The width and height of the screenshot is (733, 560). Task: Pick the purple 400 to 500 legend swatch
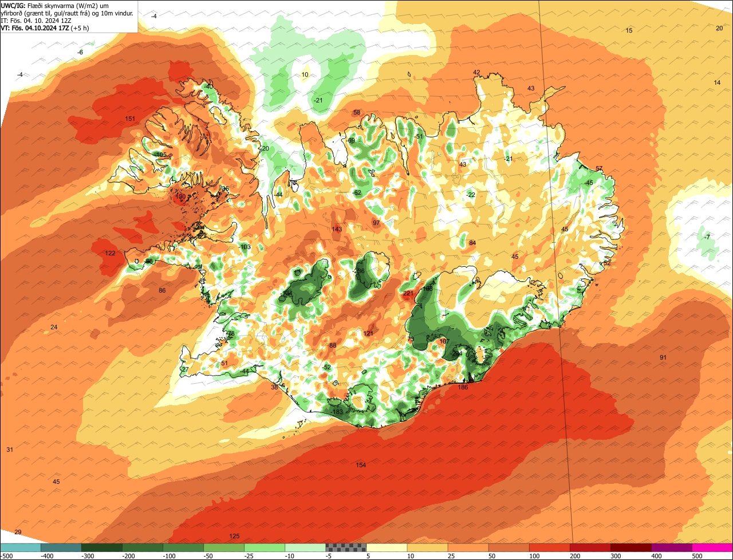pos(671,547)
